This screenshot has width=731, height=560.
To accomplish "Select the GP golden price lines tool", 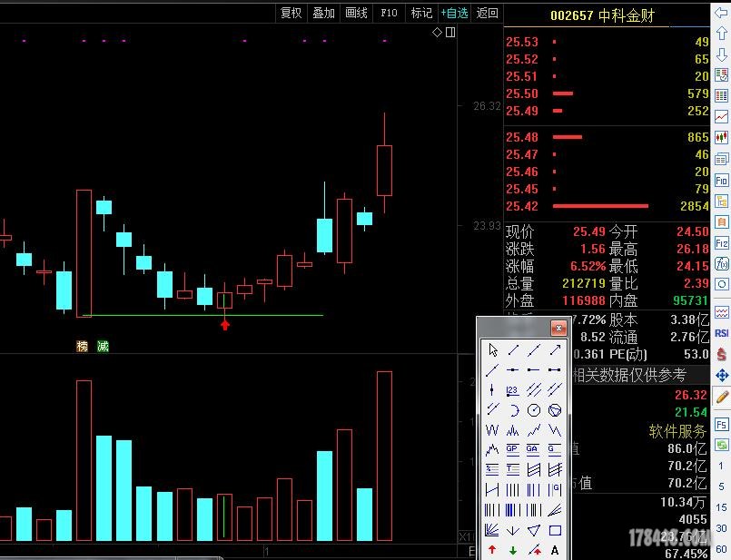I will pyautogui.click(x=512, y=449).
